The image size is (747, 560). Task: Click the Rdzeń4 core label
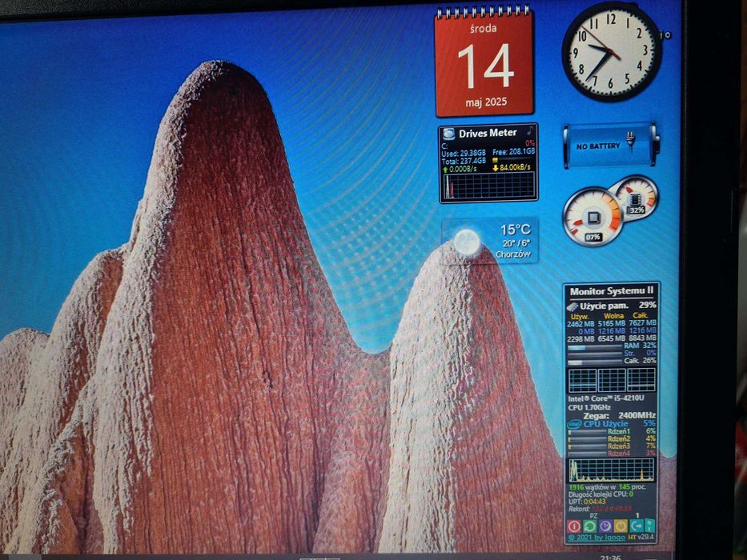(618, 454)
